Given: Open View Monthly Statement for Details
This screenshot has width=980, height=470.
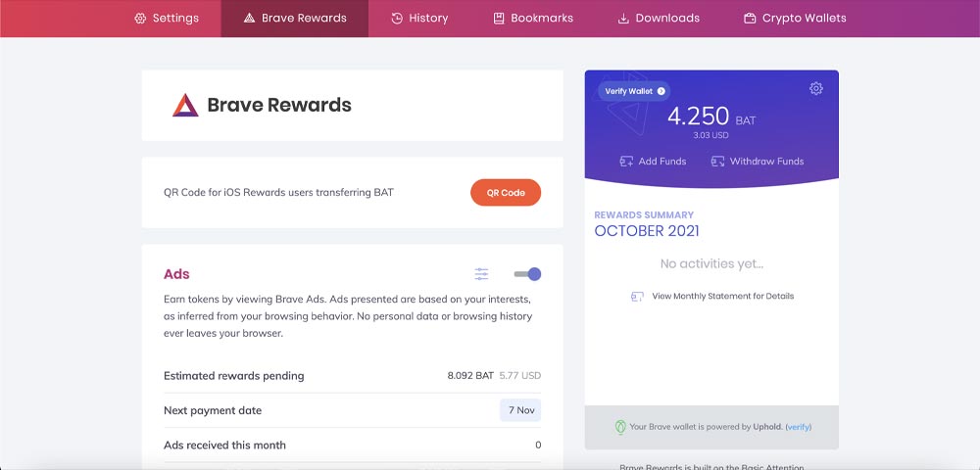Looking at the screenshot, I should (x=722, y=296).
